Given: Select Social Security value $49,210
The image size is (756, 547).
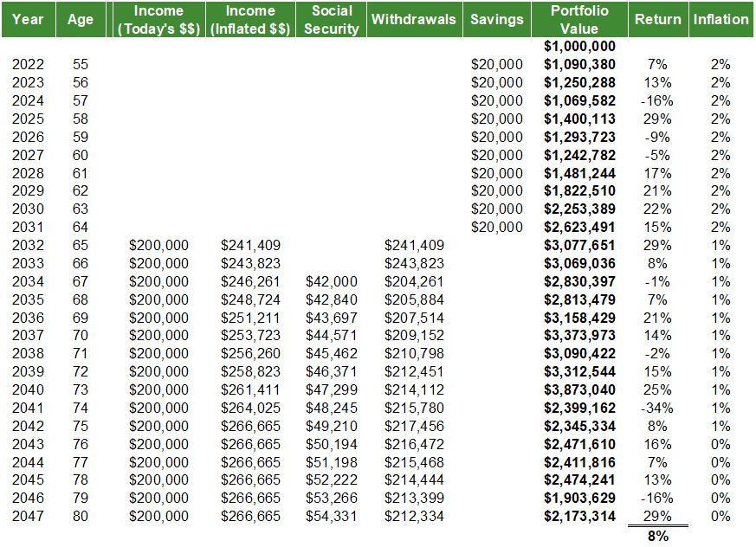Looking at the screenshot, I should coord(332,427).
